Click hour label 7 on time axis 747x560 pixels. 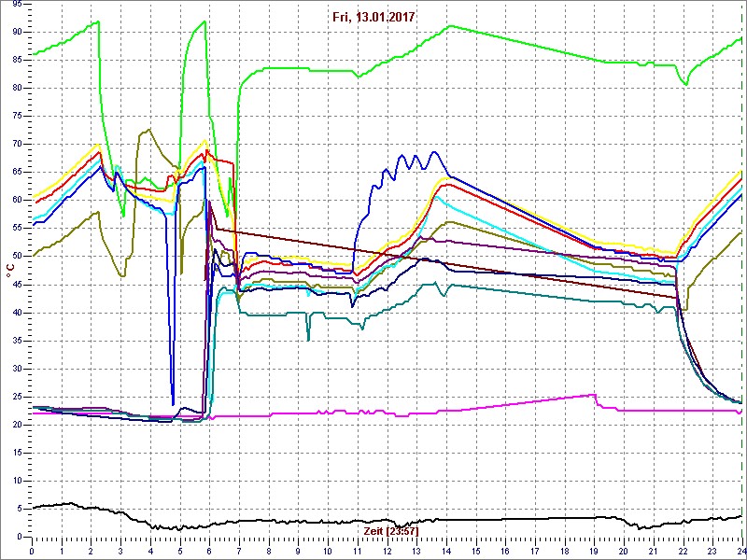tap(239, 551)
